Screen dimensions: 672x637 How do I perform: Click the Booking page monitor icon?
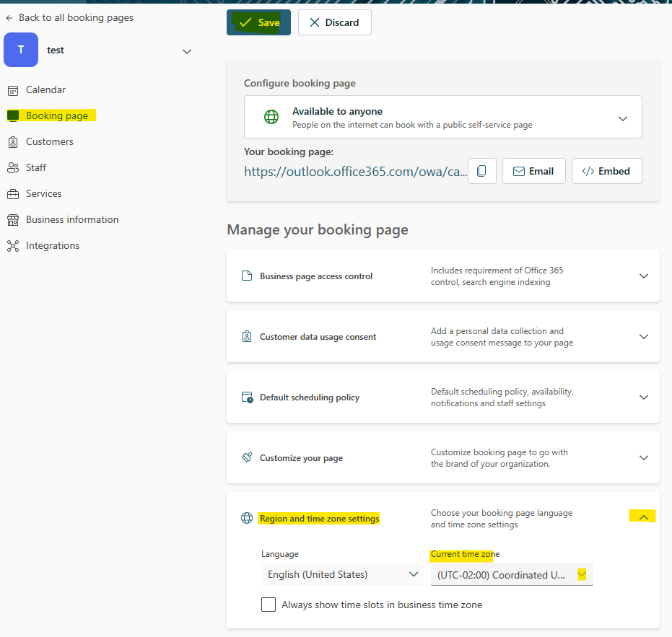pos(13,115)
